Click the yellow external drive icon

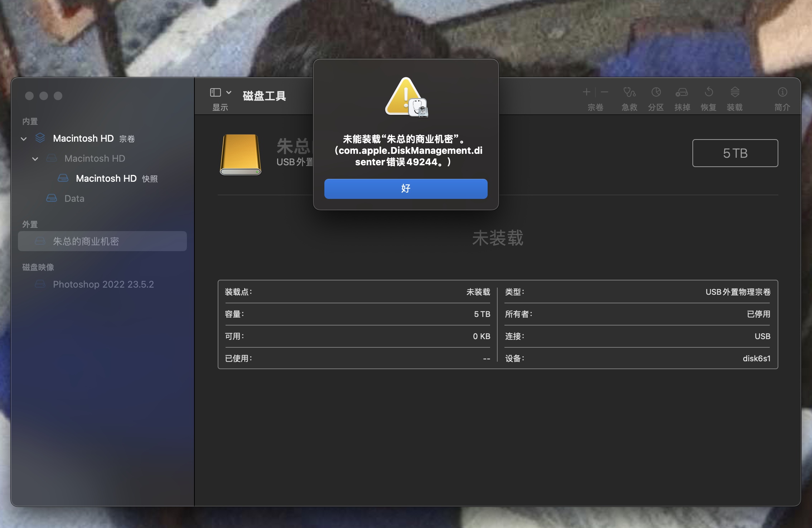point(241,155)
